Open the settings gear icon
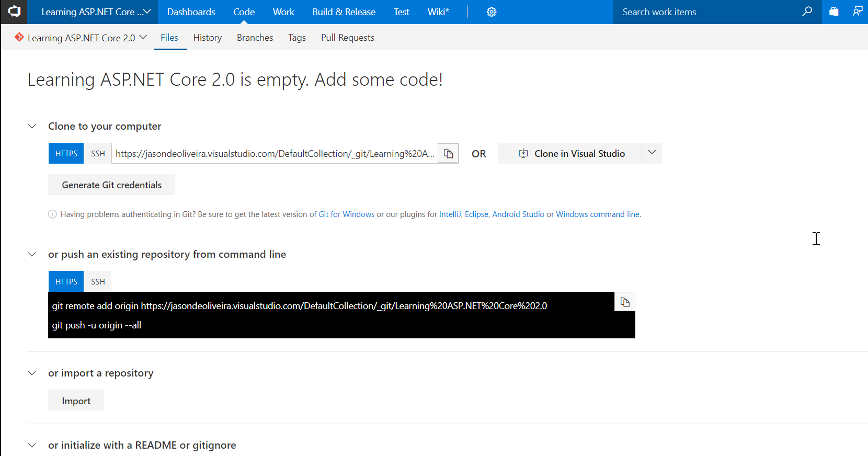This screenshot has height=456, width=868. tap(491, 12)
